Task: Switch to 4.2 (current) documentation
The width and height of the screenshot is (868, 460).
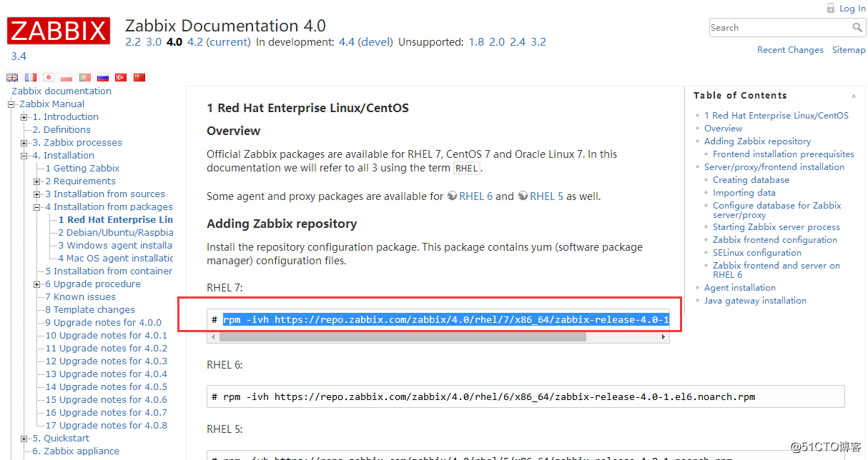Action: point(219,42)
